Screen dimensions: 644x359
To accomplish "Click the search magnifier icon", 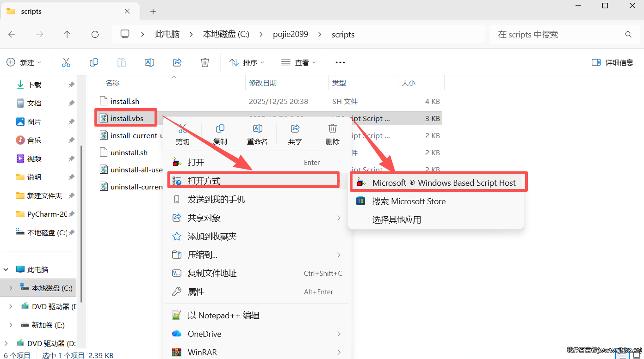I will click(628, 34).
